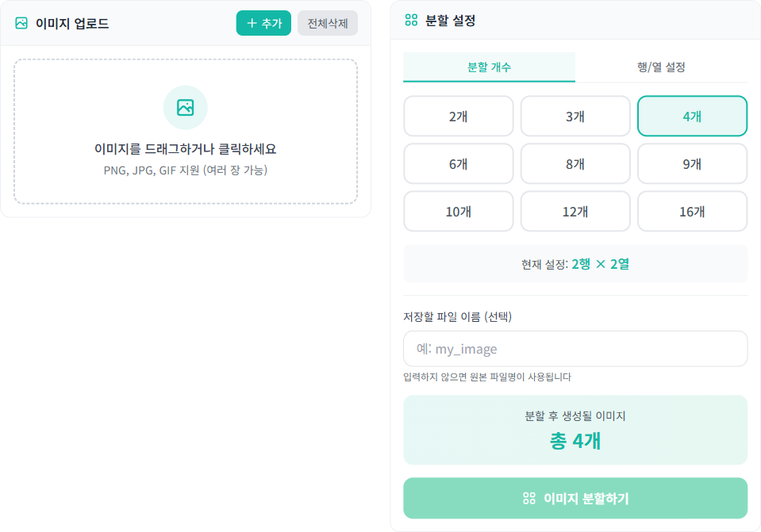Click the circular image icon in the drop zone
This screenshot has width=761, height=532.
(185, 107)
